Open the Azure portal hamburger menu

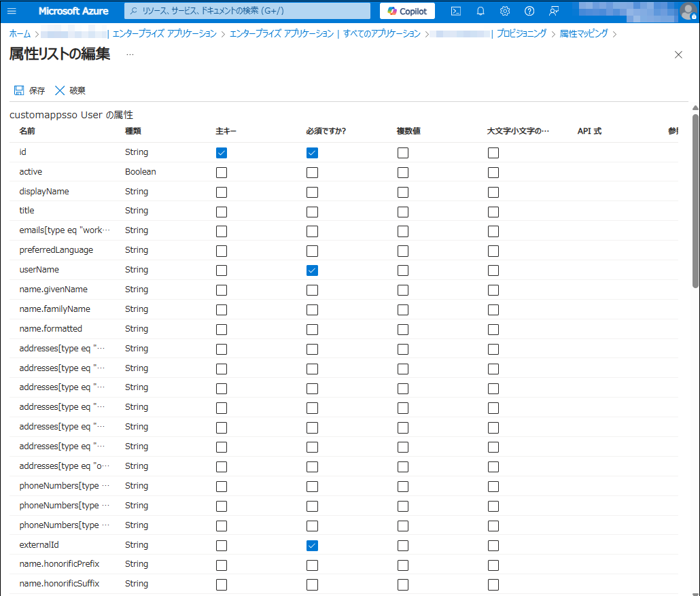pyautogui.click(x=12, y=11)
